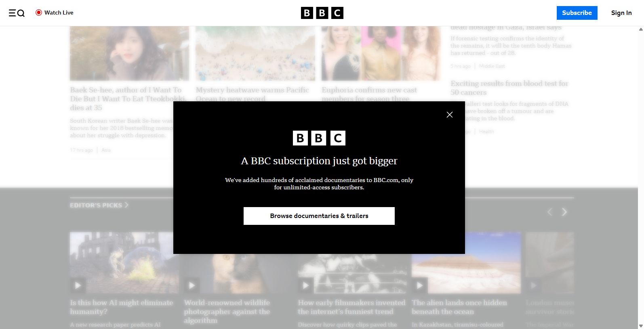Click the Asia category tag

pyautogui.click(x=106, y=150)
